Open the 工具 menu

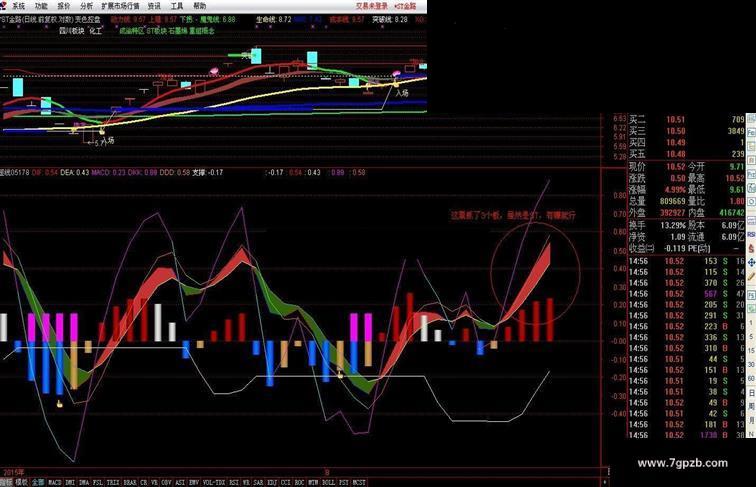pyautogui.click(x=177, y=6)
